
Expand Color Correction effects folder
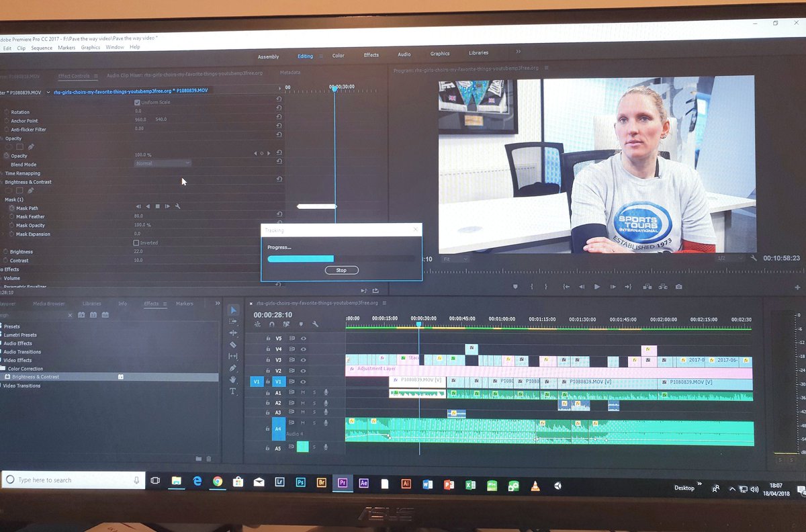[26, 369]
